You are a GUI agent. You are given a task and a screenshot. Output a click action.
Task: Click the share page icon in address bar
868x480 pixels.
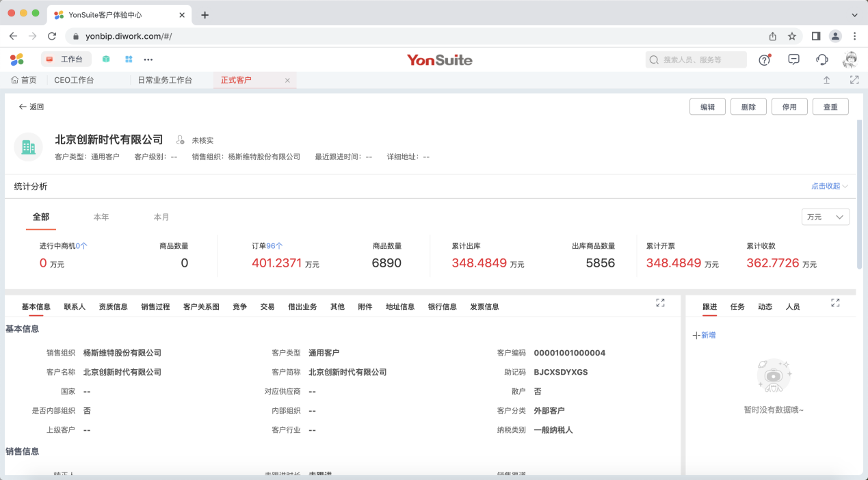pos(773,36)
